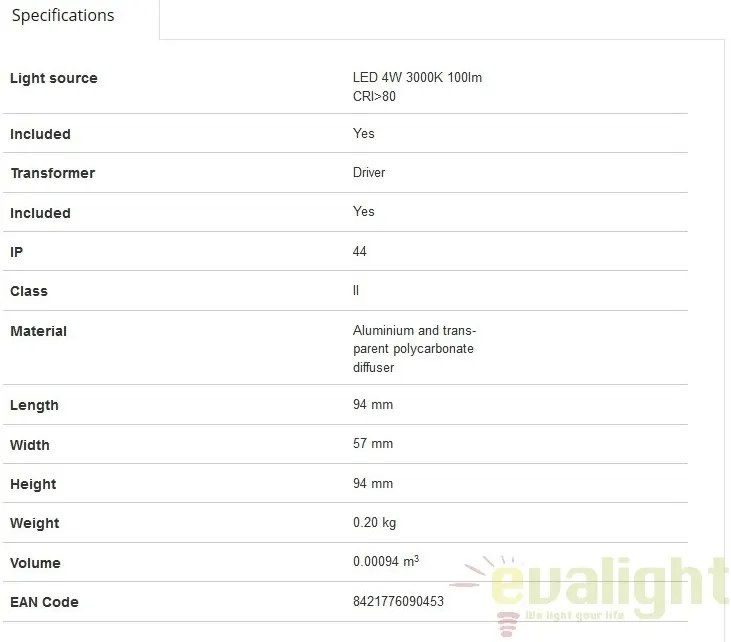Screen dimensions: 731x642
Task: Select the Volume value 0.00094 m³
Action: click(386, 561)
